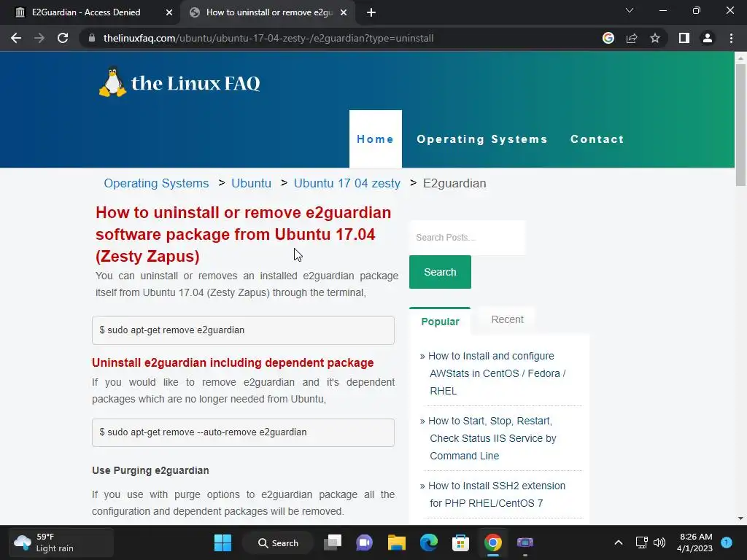Focus the Search Posts input field
Viewport: 747px width, 560px height.
click(x=468, y=237)
